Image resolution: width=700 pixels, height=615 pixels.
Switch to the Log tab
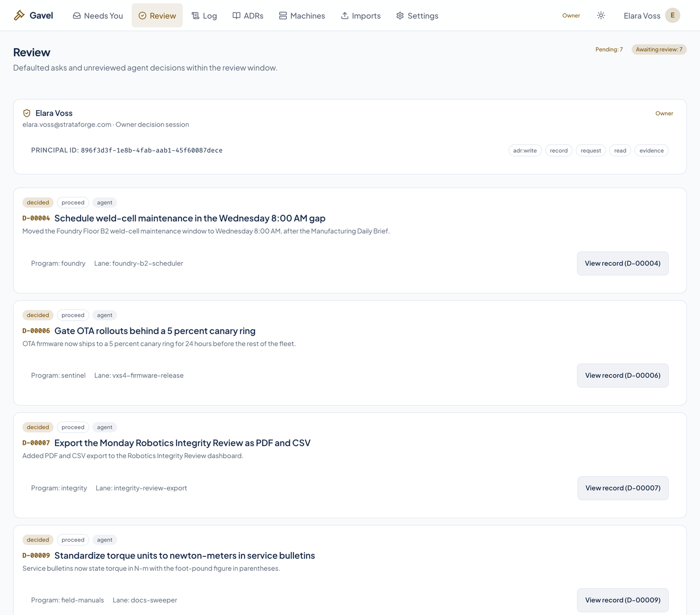[204, 16]
